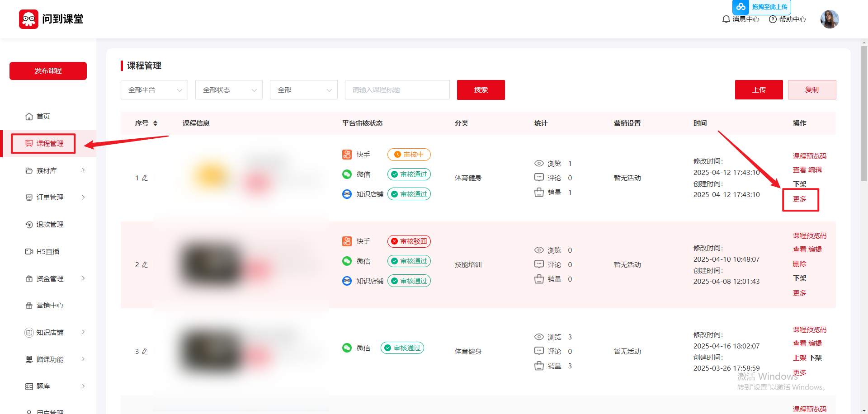This screenshot has height=414, width=868.
Task: Expand the 题库 submenu chevron
Action: tap(83, 386)
